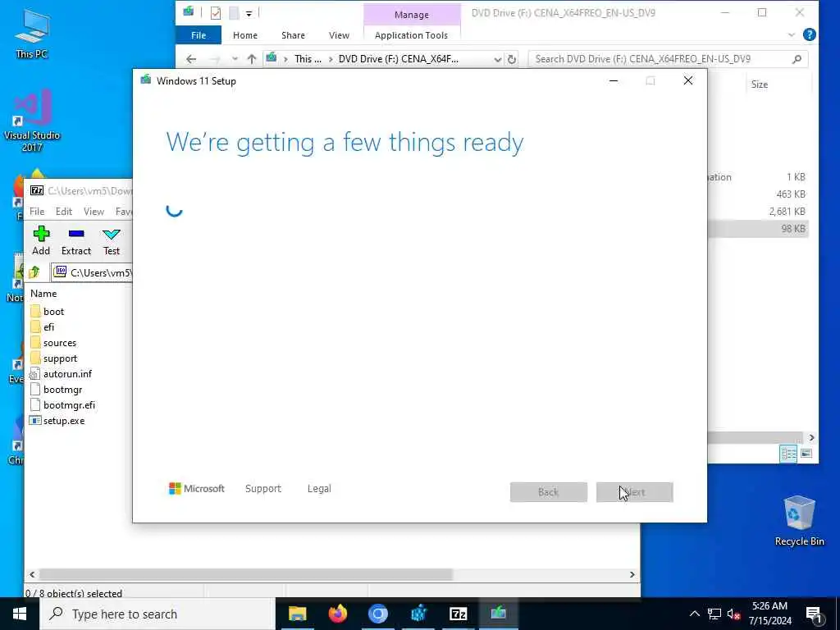The height and width of the screenshot is (630, 840).
Task: Open the Home ribbon tab in Explorer
Action: (245, 35)
